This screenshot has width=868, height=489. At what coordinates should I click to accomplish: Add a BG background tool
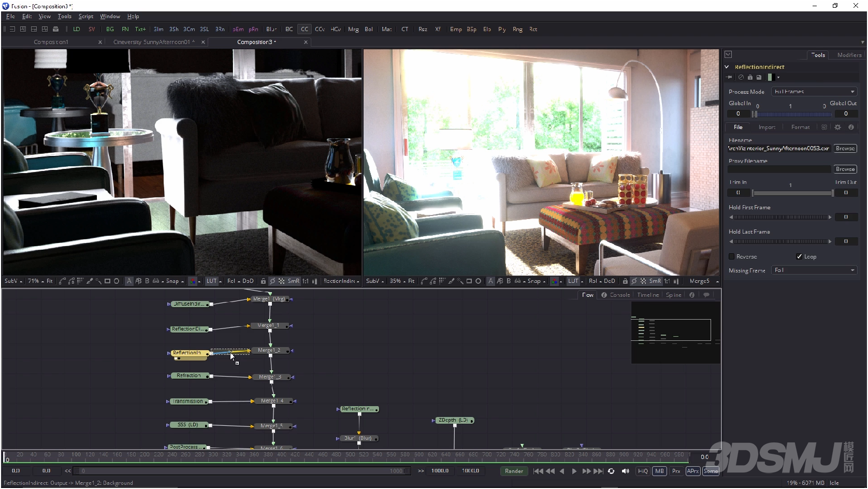[110, 30]
